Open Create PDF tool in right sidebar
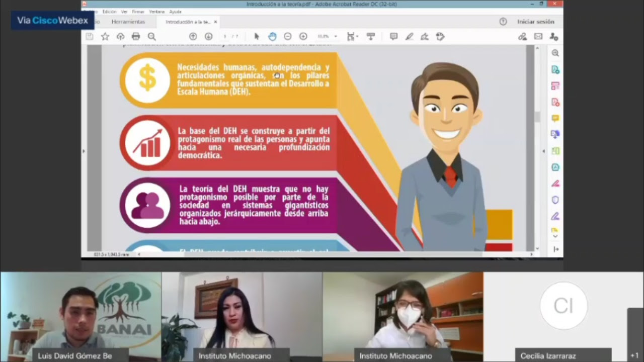Viewport: 644px width, 362px height. click(x=555, y=102)
